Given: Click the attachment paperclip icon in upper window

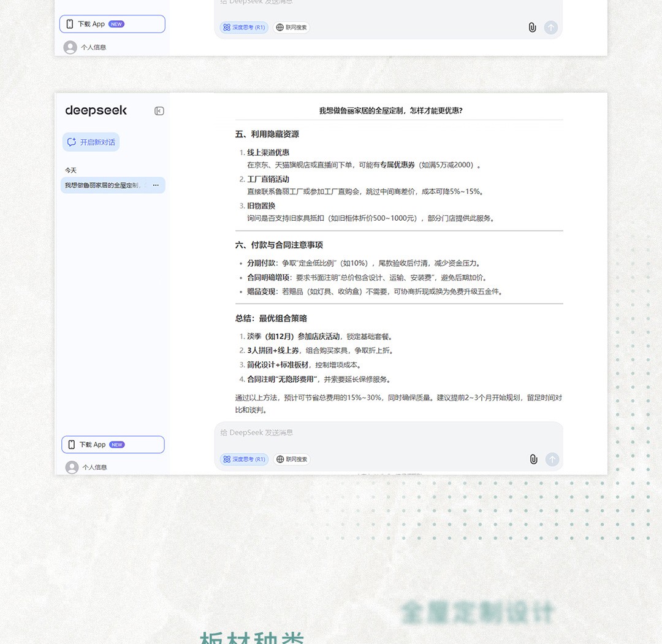Looking at the screenshot, I should click(x=533, y=28).
